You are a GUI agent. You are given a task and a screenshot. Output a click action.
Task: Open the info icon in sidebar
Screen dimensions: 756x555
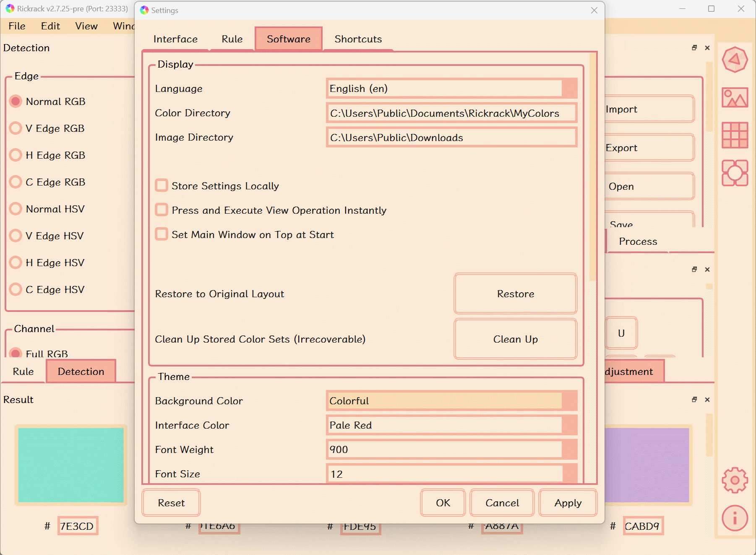[x=735, y=518]
